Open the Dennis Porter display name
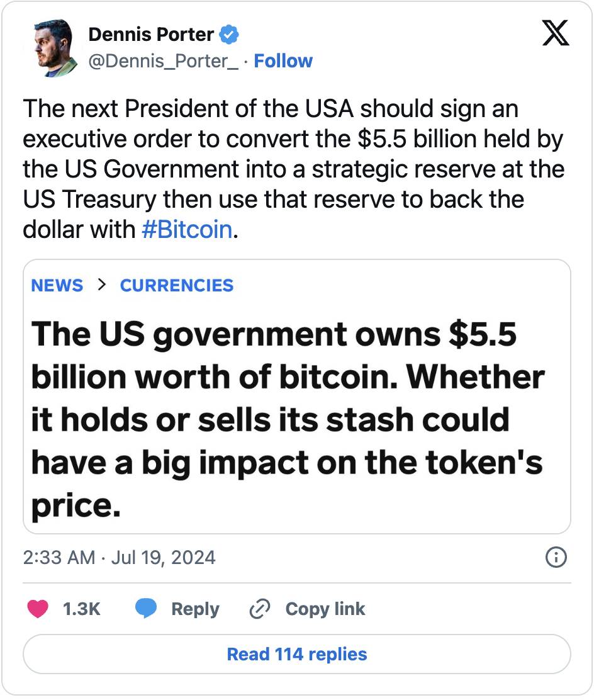The width and height of the screenshot is (594, 700). point(151,35)
